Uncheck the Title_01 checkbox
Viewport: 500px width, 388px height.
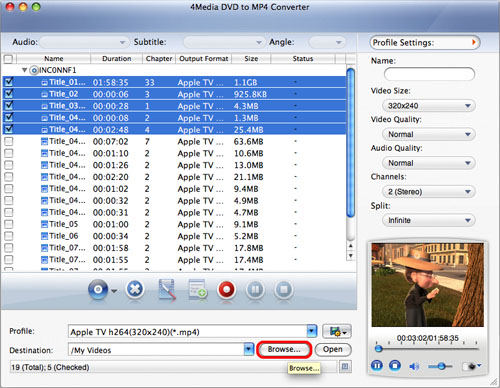click(9, 82)
